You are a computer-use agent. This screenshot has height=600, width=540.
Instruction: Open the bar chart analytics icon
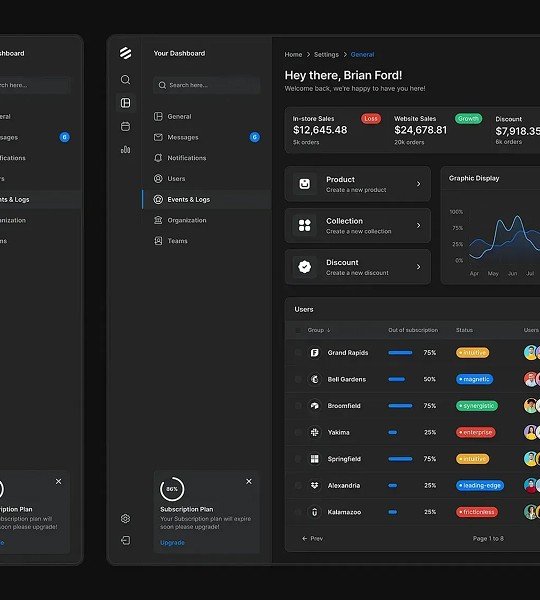(x=125, y=150)
